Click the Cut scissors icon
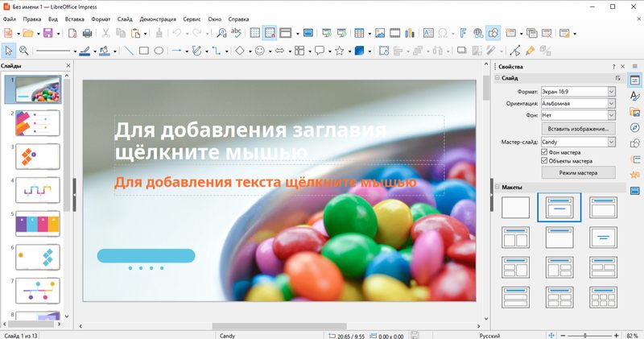Image resolution: width=644 pixels, height=339 pixels. tap(105, 33)
